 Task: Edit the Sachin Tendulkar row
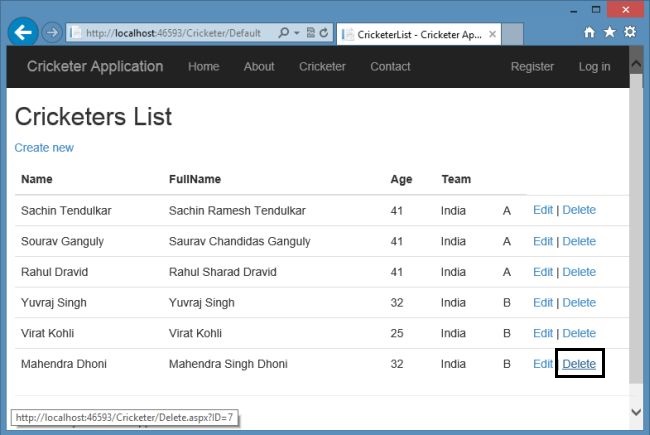pyautogui.click(x=543, y=210)
